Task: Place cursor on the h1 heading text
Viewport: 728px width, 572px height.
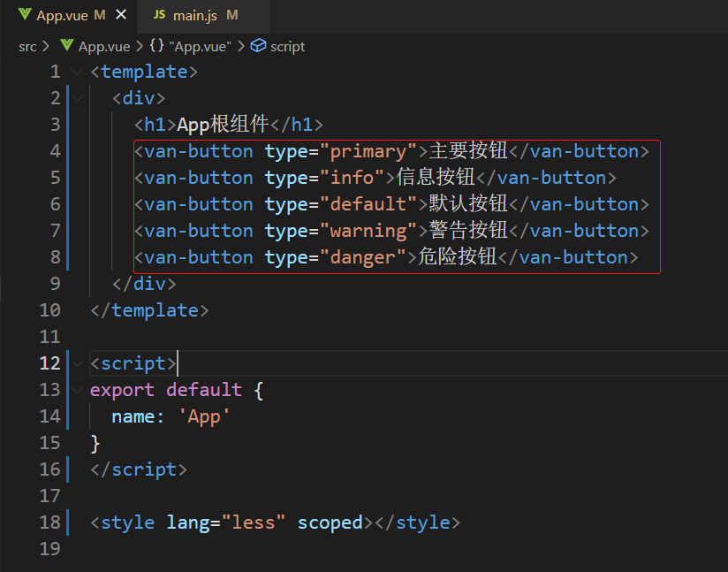Action: (x=223, y=125)
